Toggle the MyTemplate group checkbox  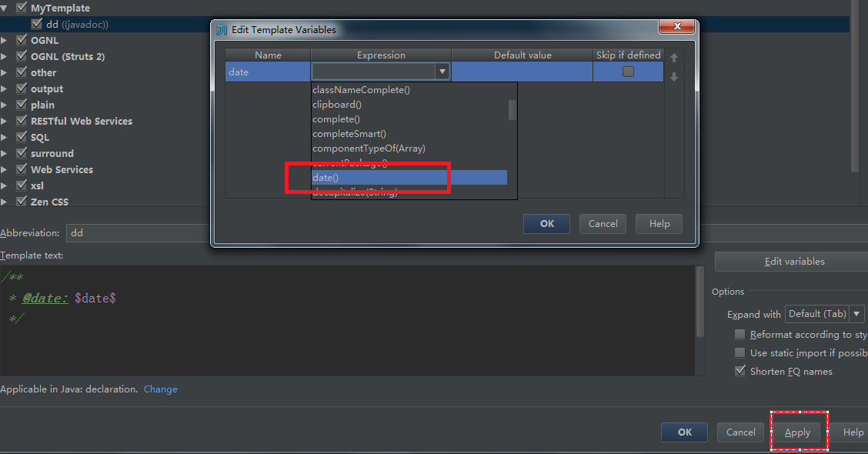[x=22, y=8]
